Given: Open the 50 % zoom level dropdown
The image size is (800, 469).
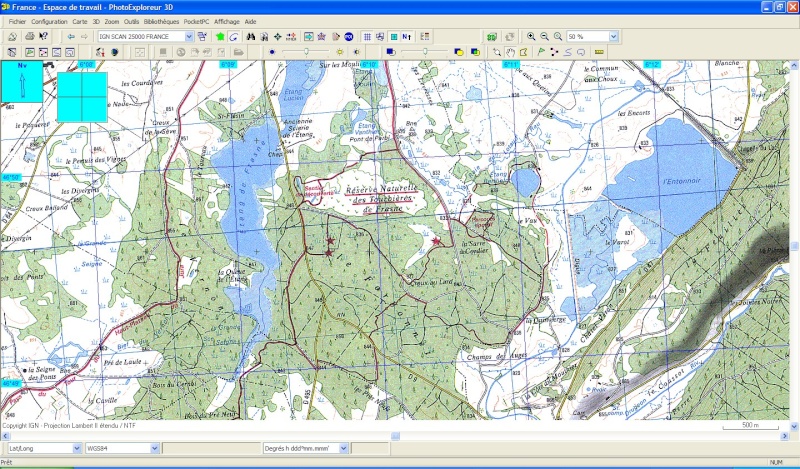Looking at the screenshot, I should pos(614,37).
